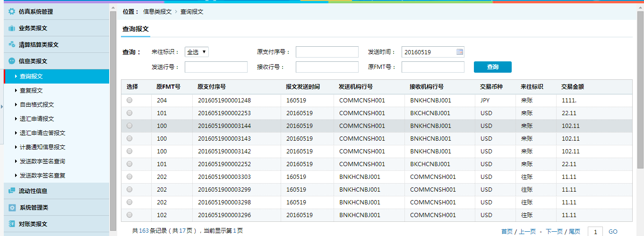Screen dimensions: 644x236
Task: Select radio button for row 2016051900001248
Action: click(129, 100)
